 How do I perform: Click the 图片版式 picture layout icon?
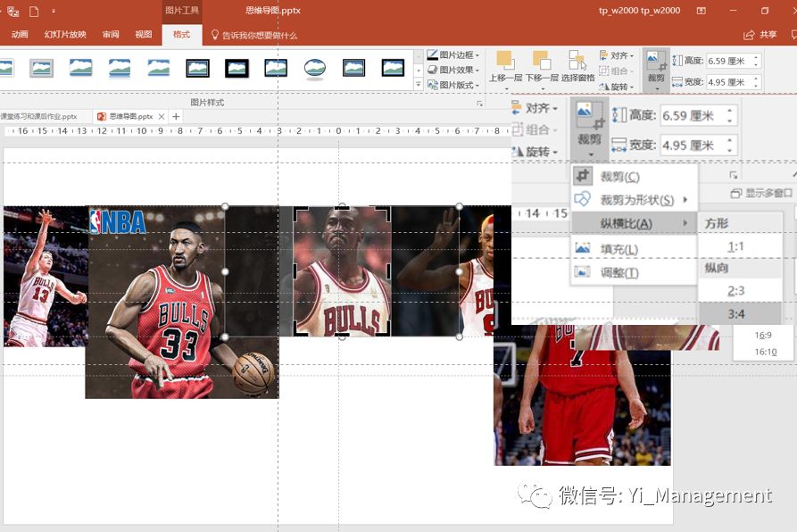click(x=433, y=85)
